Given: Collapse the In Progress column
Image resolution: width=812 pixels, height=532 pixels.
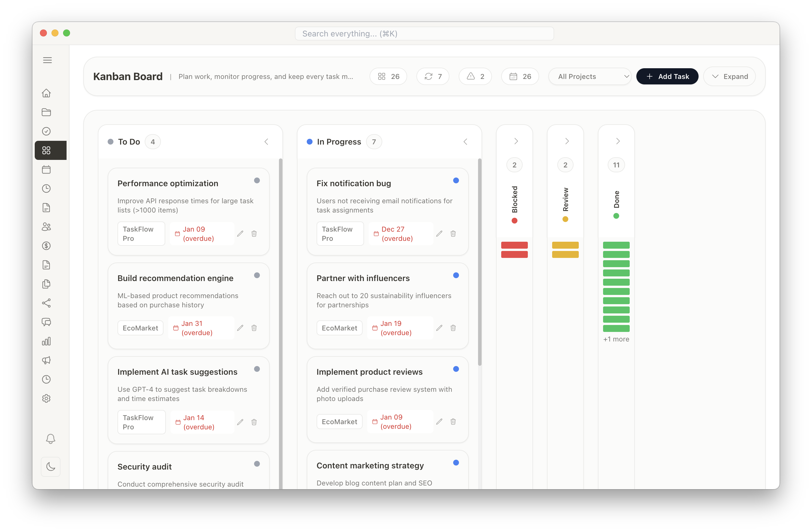Looking at the screenshot, I should [x=465, y=142].
